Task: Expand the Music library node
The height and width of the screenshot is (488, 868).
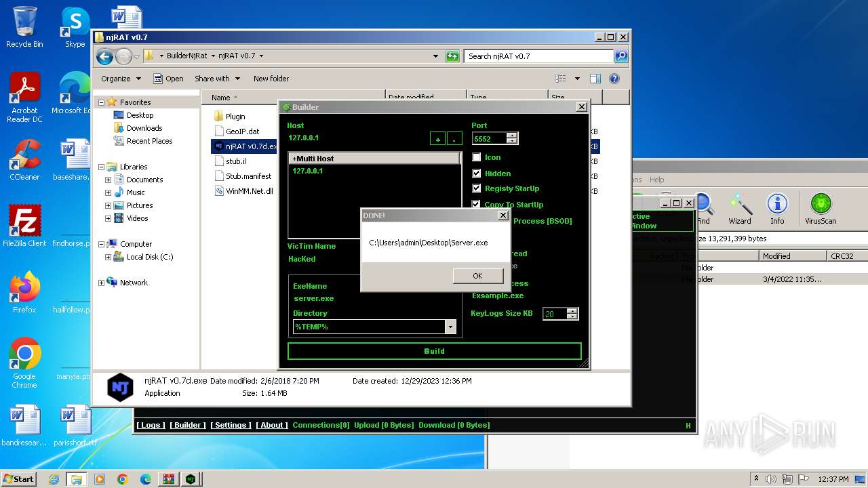Action: 108,192
